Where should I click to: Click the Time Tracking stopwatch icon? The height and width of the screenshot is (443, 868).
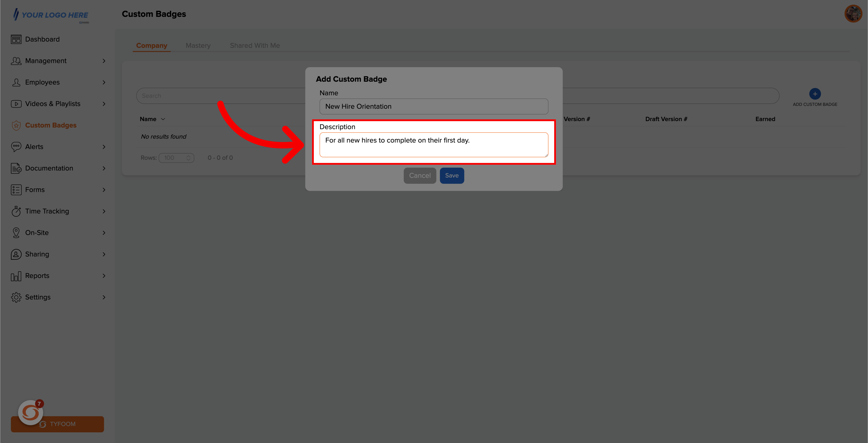[x=16, y=211]
